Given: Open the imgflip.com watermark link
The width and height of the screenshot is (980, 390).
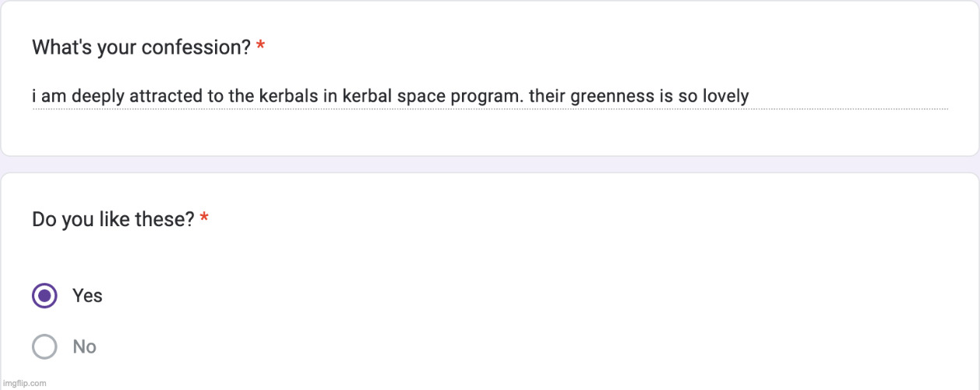Looking at the screenshot, I should (x=24, y=383).
